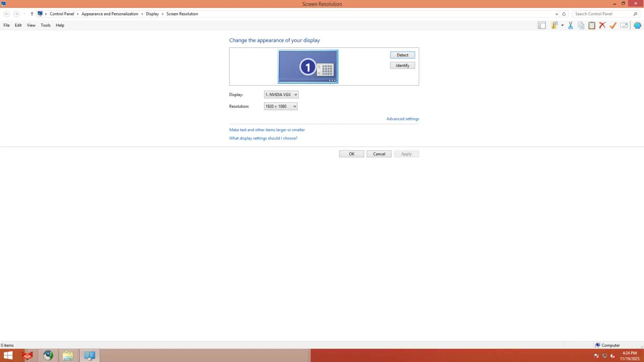Open the View menu
Image resolution: width=644 pixels, height=362 pixels.
pyautogui.click(x=31, y=25)
